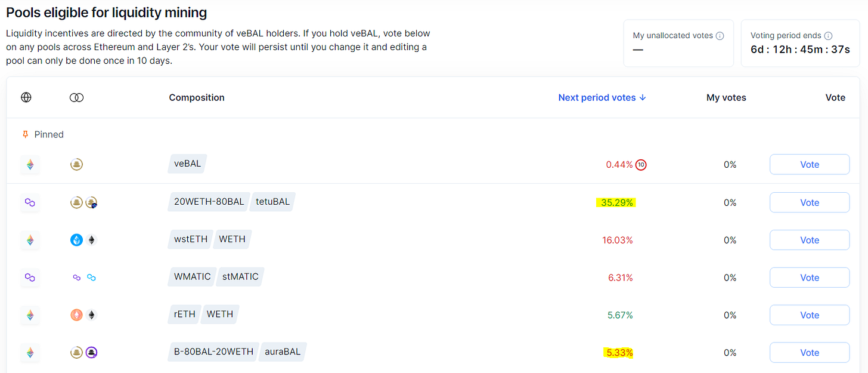The height and width of the screenshot is (373, 868).
Task: Click the Polygon network icon in tetuBAL row
Action: point(30,202)
